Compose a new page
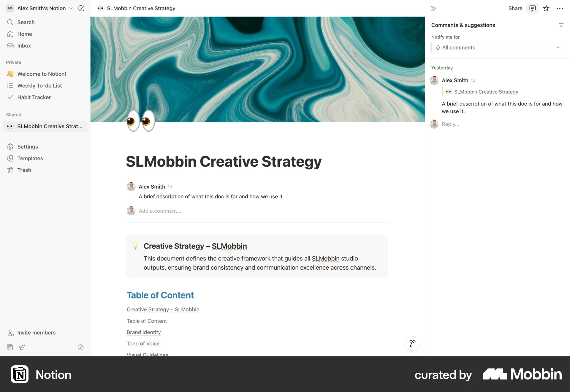 [x=81, y=8]
